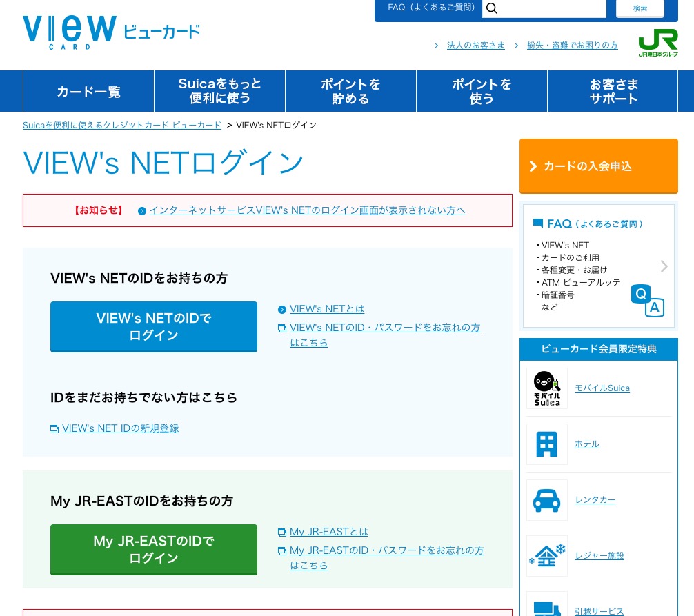694x616 pixels.
Task: Click the FAQ Q&A bubble icon
Action: coord(648,301)
